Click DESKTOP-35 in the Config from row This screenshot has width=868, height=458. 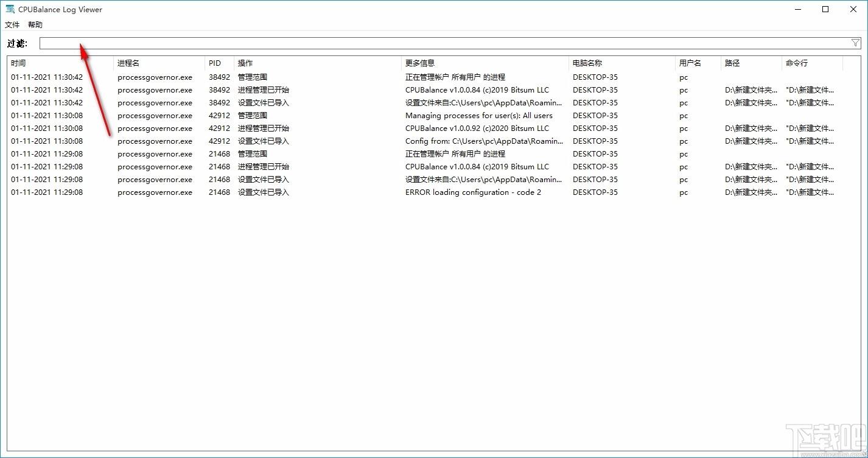pos(595,141)
